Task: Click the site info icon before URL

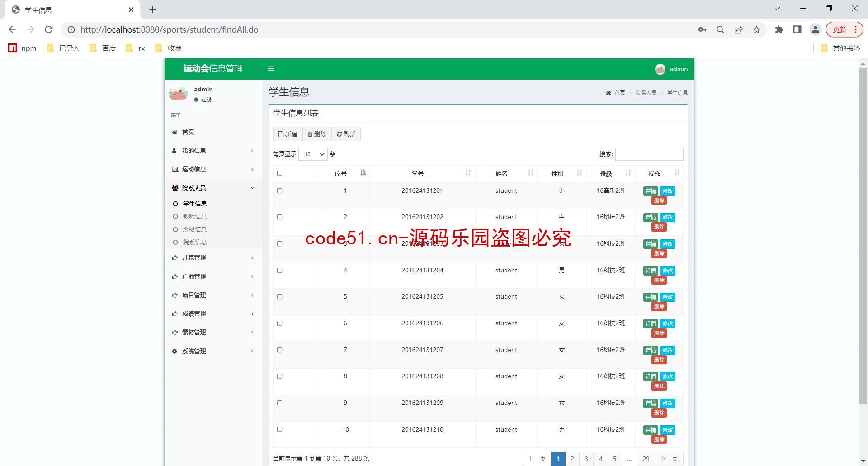Action: coord(71,30)
